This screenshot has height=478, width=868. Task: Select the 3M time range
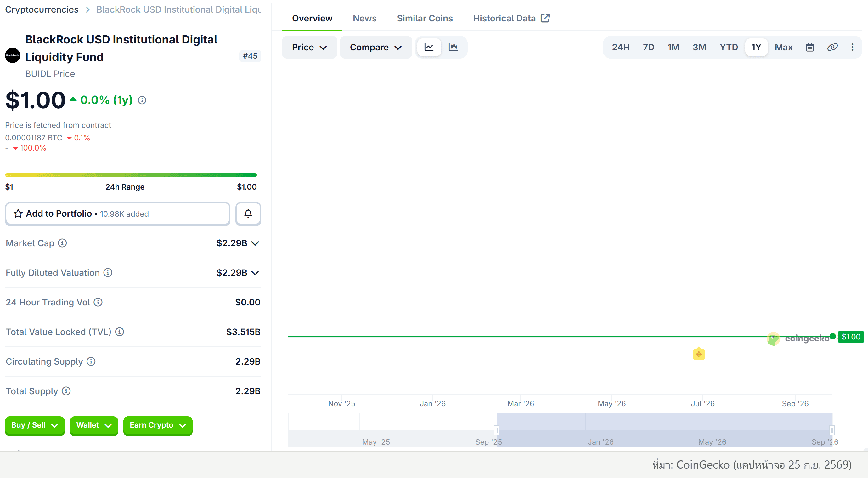point(700,47)
